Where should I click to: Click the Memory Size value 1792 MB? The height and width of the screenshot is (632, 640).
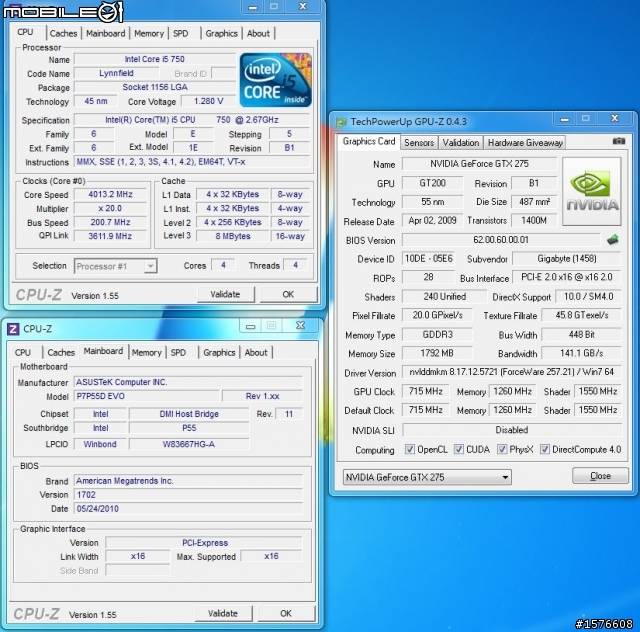pos(437,353)
